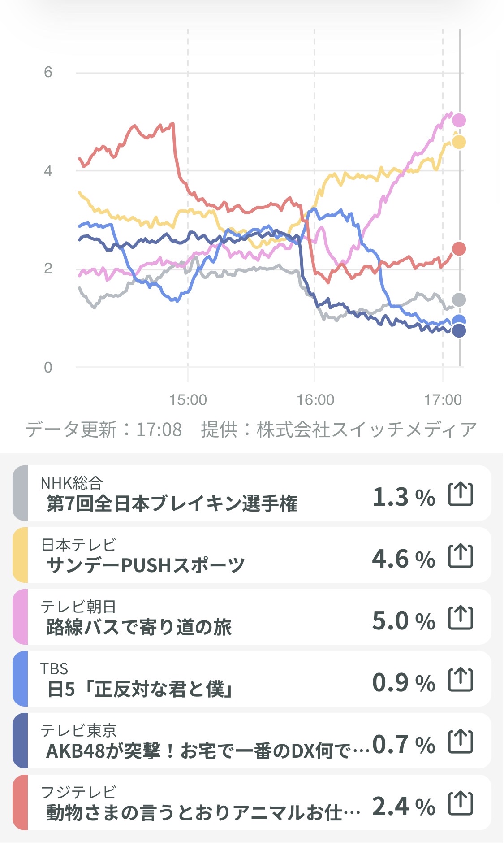Click the 16:00 time axis label

(315, 400)
